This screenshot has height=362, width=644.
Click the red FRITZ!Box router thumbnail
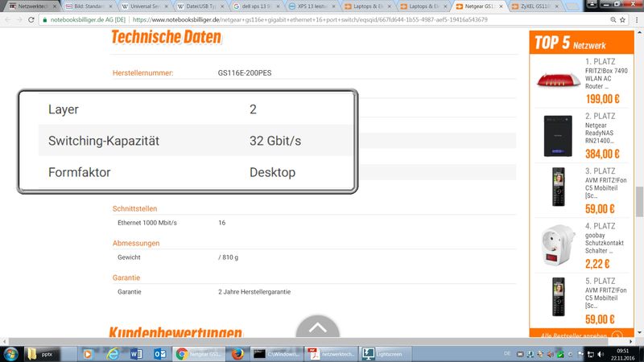[558, 80]
